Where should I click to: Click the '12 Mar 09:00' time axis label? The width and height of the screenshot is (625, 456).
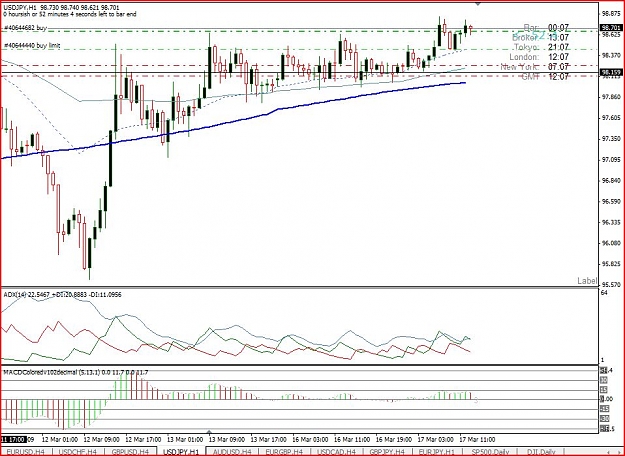click(101, 439)
